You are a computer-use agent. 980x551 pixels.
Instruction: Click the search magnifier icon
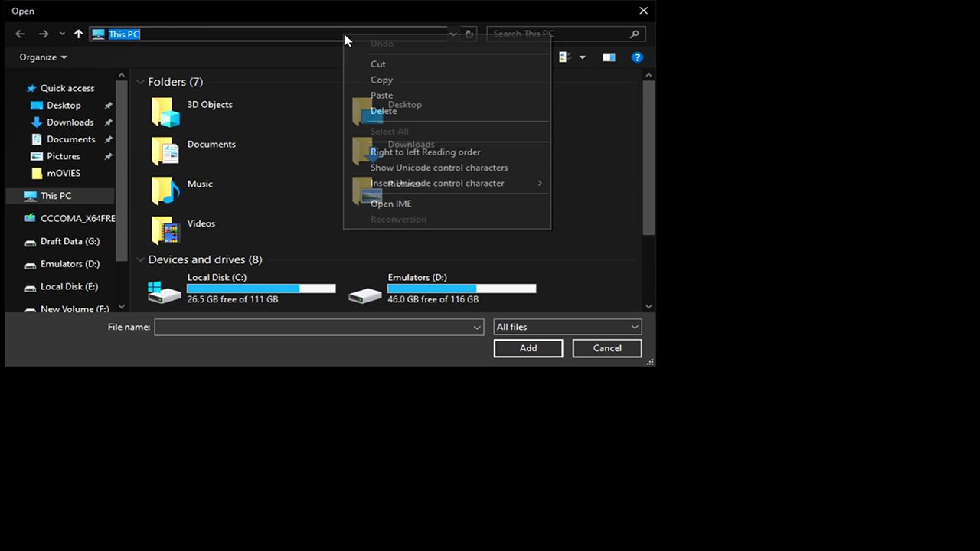pyautogui.click(x=634, y=34)
